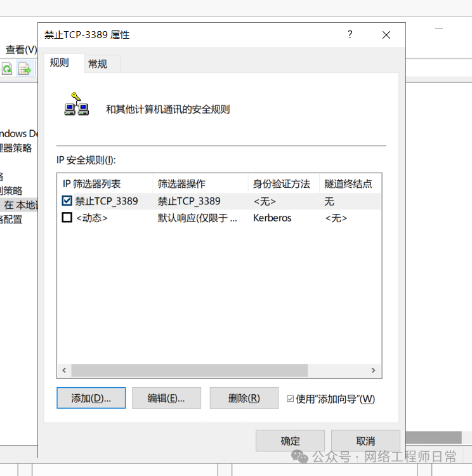Click <无> authentication cell of 禁止TCP_3389 row
Screen dimensions: 472x476
tap(265, 201)
